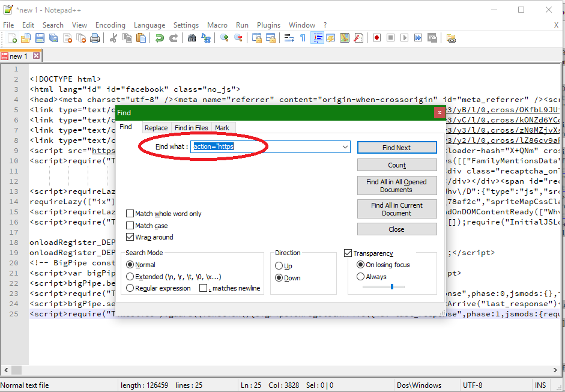Click the New file toolbar icon
Image resolution: width=565 pixels, height=392 pixels.
(12, 38)
